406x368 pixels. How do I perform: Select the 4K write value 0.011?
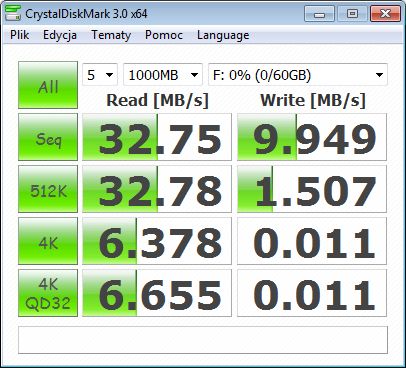[x=312, y=241]
